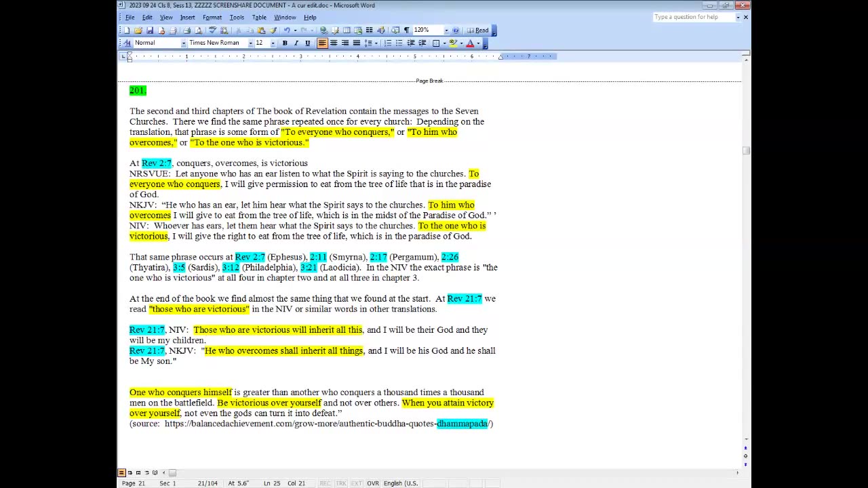The height and width of the screenshot is (488, 868).
Task: Click the Undo arrow
Action: 287,30
